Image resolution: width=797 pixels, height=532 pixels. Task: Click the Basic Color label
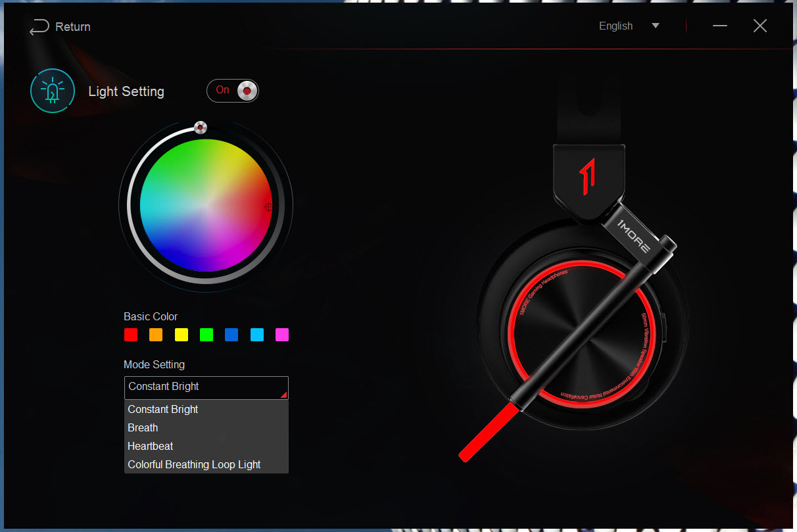point(151,316)
